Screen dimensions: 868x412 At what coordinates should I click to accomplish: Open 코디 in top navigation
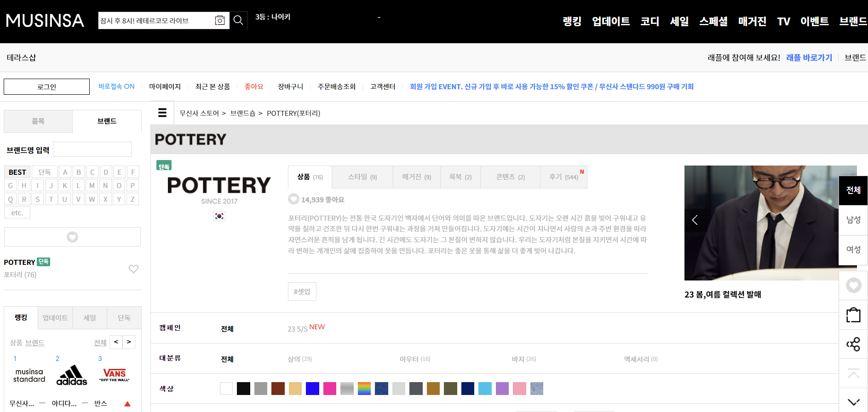pyautogui.click(x=650, y=21)
